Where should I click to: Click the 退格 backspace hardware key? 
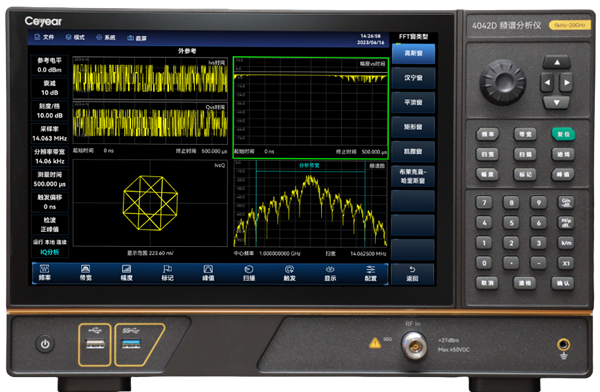[x=525, y=283]
